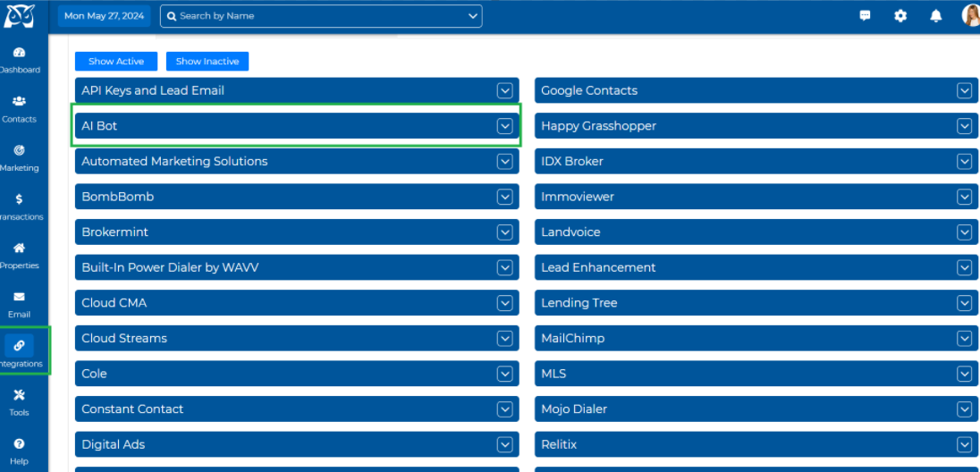Click the Show Active button
This screenshot has width=980, height=472.
(116, 62)
